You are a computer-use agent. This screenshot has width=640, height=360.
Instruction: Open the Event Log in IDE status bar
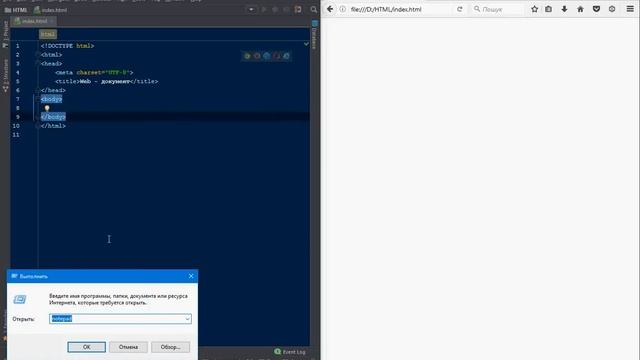coord(290,351)
